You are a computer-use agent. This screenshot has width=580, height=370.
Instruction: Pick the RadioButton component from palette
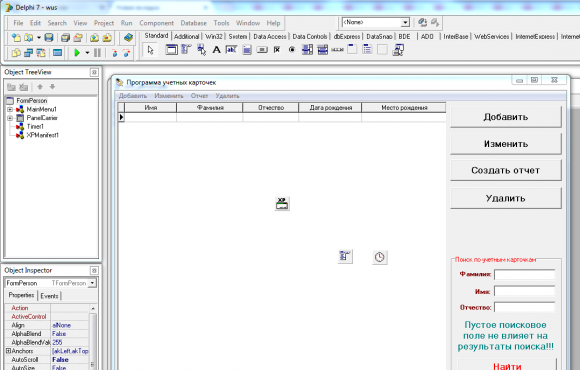coord(292,50)
